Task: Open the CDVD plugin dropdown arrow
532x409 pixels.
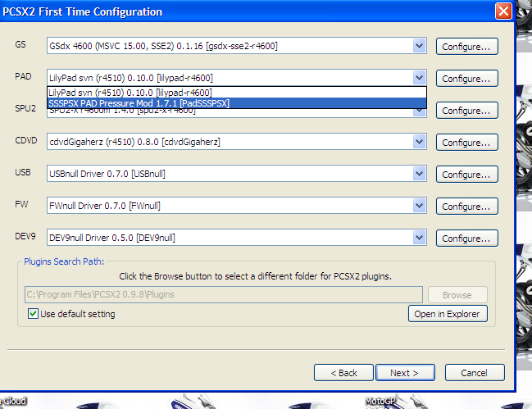Action: pos(420,142)
